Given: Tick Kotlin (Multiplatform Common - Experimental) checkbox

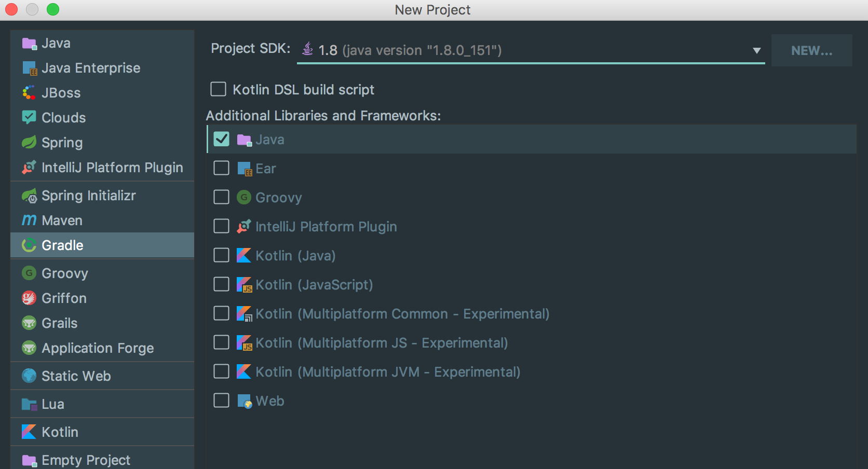Looking at the screenshot, I should point(221,313).
